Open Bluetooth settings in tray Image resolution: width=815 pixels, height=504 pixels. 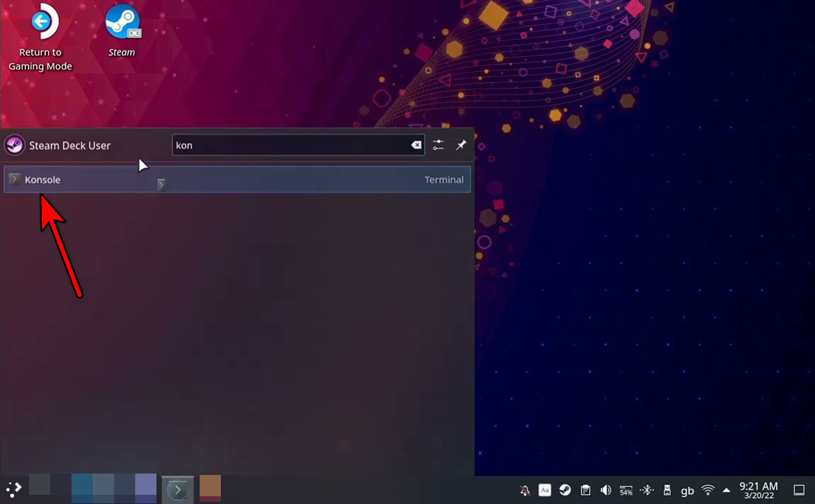coord(646,490)
